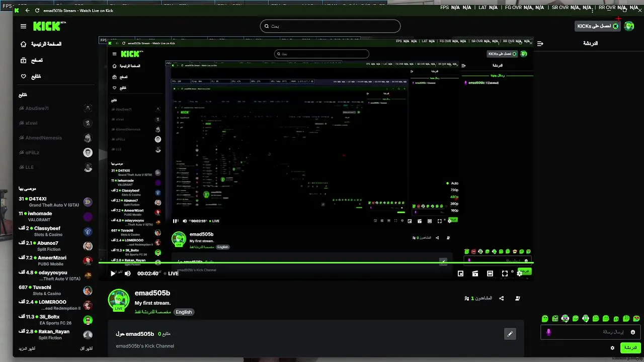Screen dimensions: 644x362
Task: Select AhmedNemesis in following list
Action: click(x=55, y=138)
